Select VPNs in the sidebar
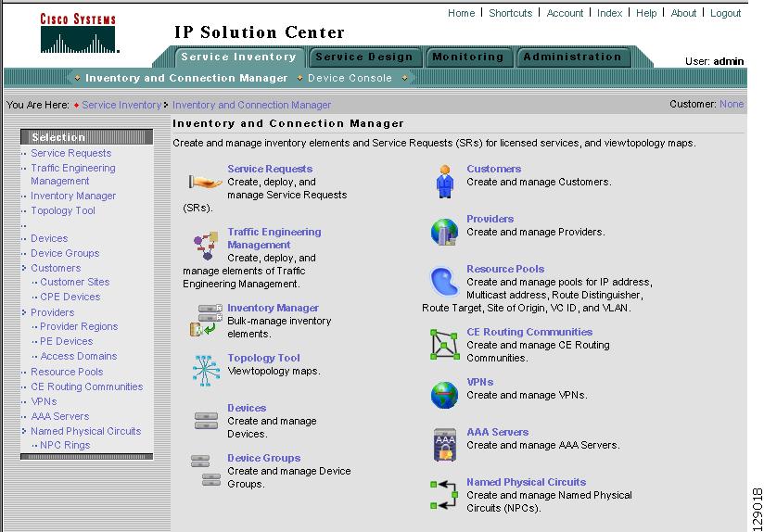 coord(44,401)
